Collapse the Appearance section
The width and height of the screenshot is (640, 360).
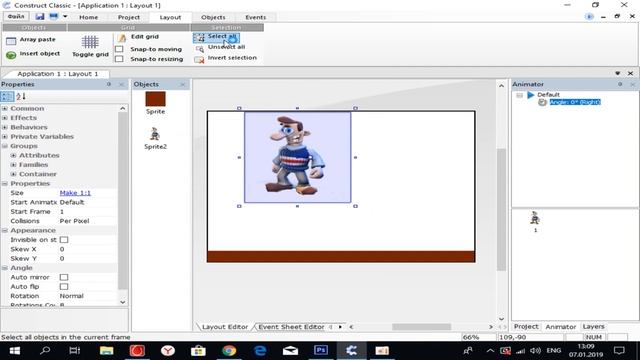5,231
